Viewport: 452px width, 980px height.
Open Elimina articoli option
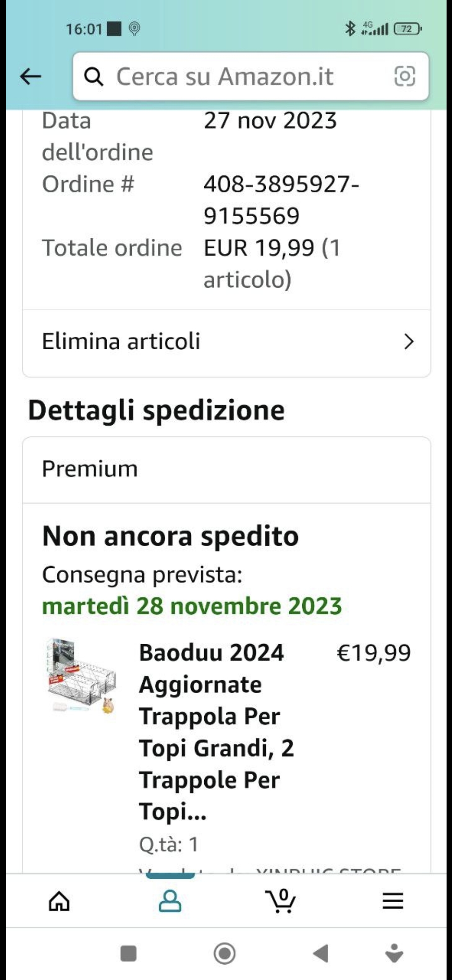[121, 341]
